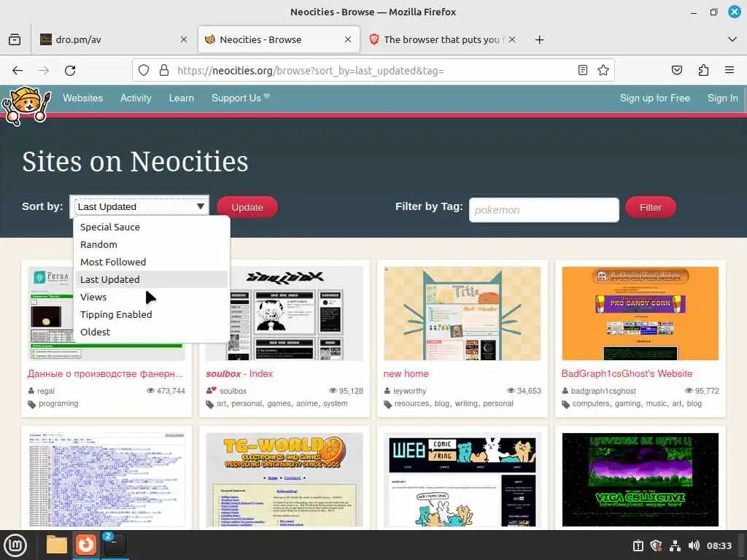Reload the page with the refresh icon

[x=70, y=71]
